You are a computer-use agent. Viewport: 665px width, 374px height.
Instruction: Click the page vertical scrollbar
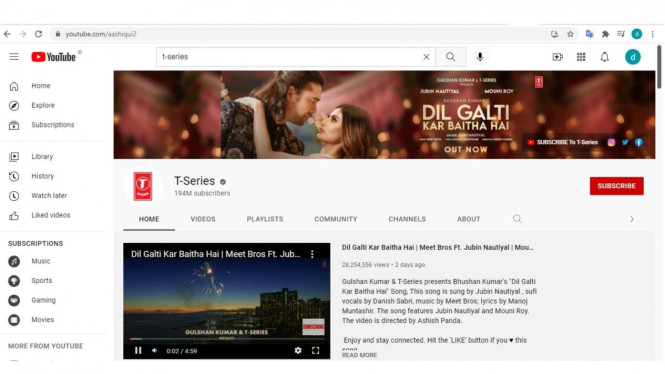[x=659, y=67]
